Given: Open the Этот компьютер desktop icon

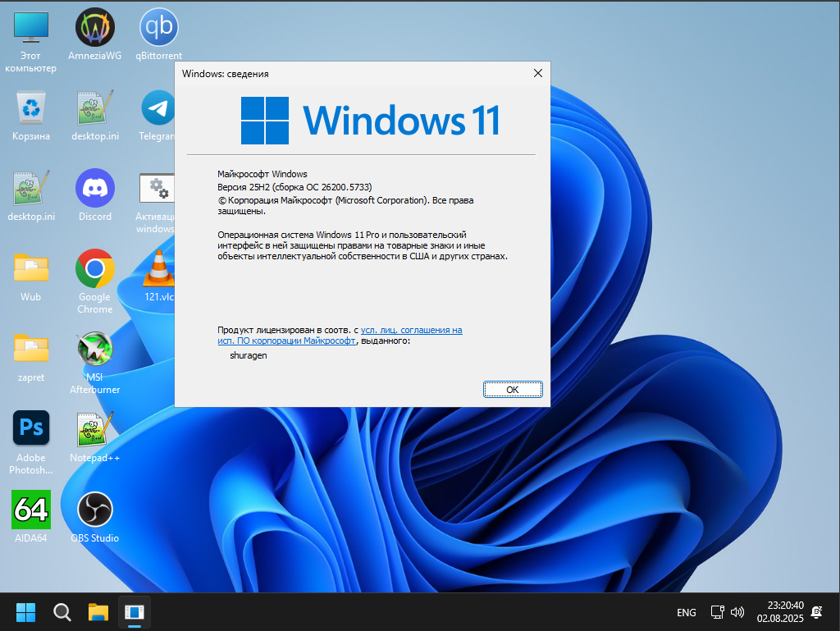Looking at the screenshot, I should 30,42.
